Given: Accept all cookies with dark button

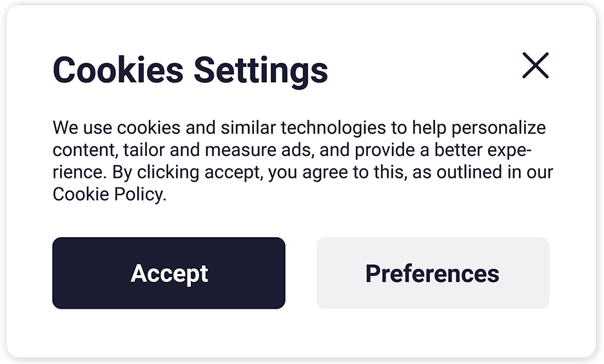Looking at the screenshot, I should (x=169, y=273).
